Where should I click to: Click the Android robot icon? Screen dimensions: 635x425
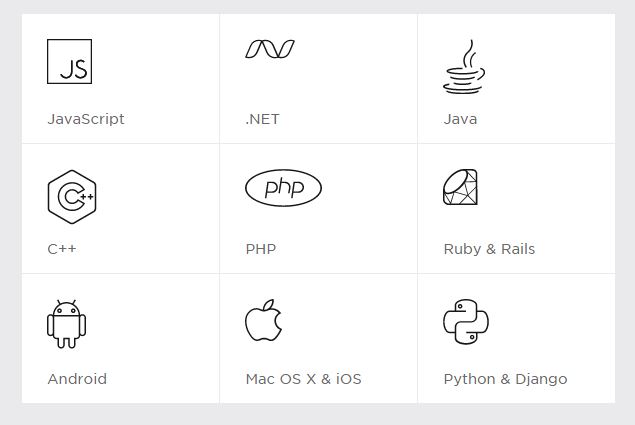pyautogui.click(x=66, y=324)
